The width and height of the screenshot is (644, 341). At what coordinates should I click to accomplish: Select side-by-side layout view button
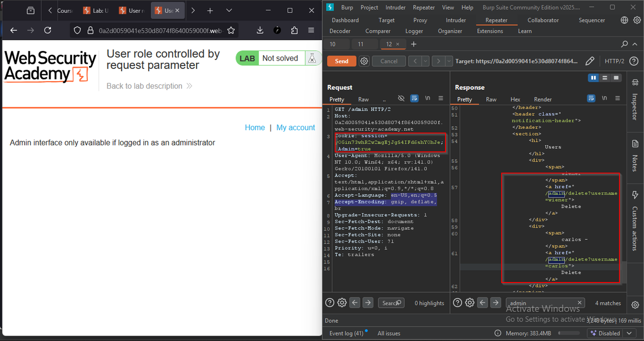[594, 78]
